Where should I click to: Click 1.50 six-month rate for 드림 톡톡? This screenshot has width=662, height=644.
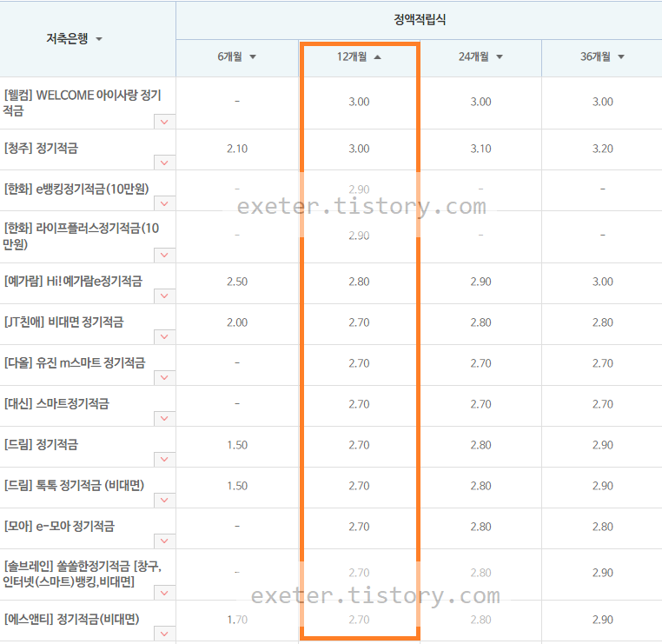(237, 486)
